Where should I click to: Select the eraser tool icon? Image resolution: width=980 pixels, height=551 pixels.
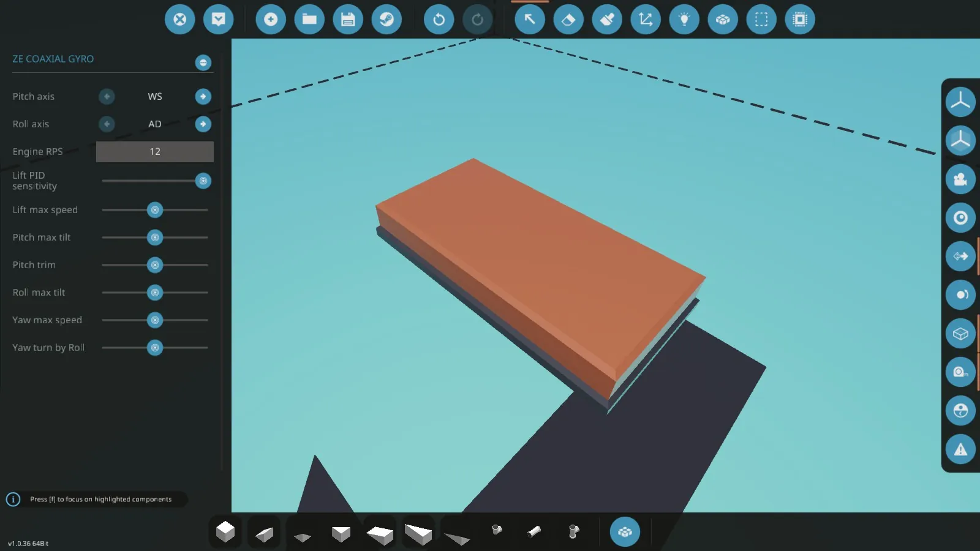click(568, 20)
